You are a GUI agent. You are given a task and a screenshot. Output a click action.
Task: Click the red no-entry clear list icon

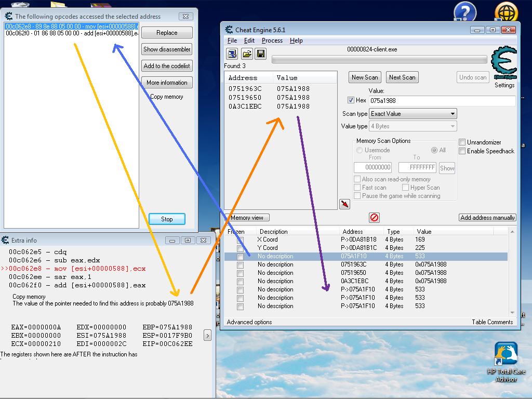[x=374, y=217]
